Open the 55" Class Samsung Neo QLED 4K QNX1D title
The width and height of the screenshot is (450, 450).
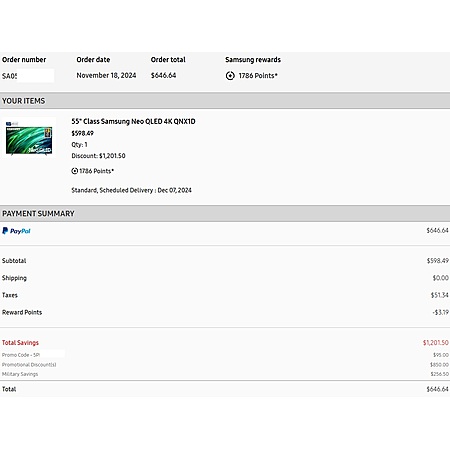133,121
